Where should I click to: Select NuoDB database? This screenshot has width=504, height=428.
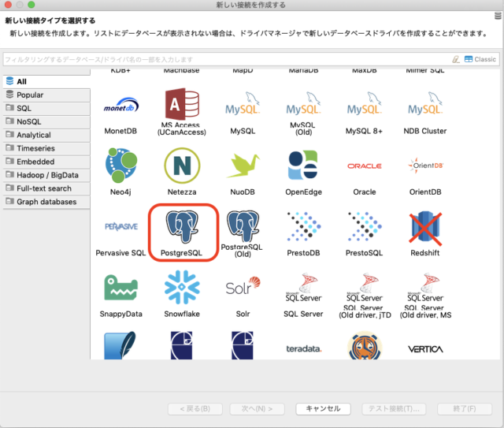(243, 166)
